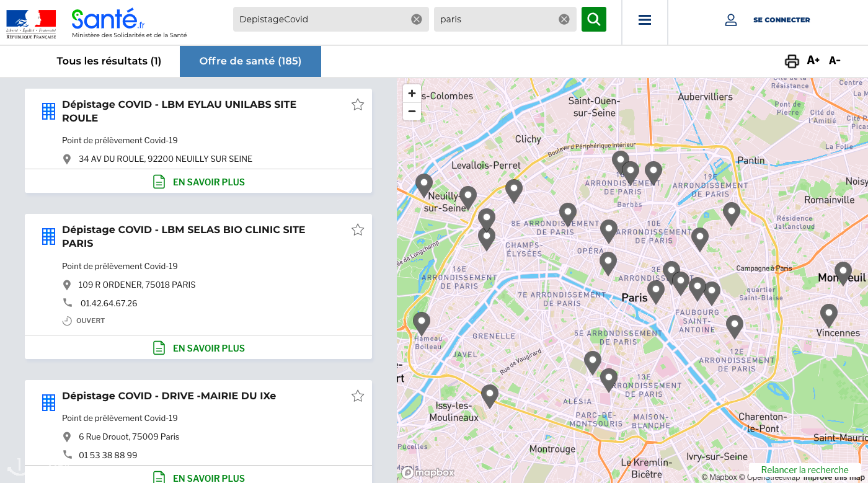
Task: Zoom in on the map
Action: pyautogui.click(x=412, y=94)
